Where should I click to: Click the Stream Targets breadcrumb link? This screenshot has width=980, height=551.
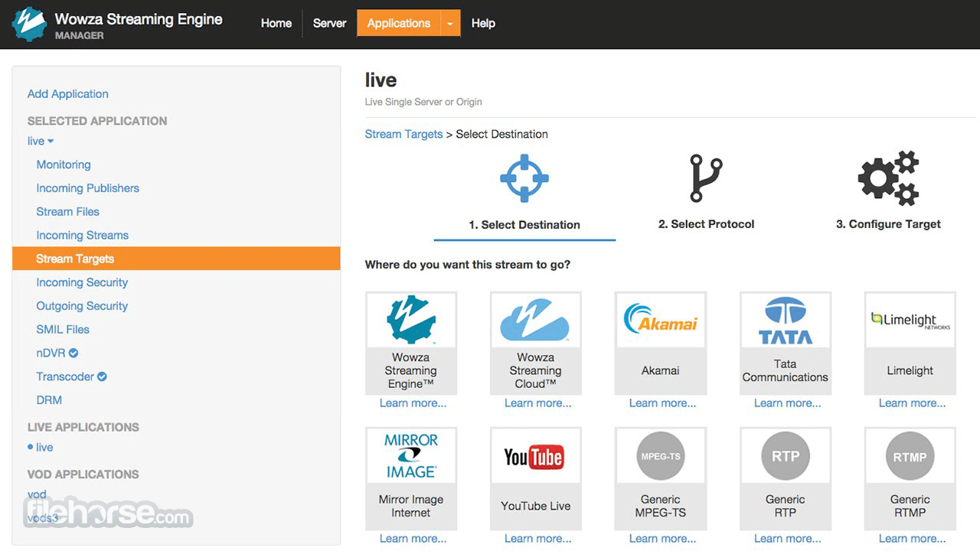click(x=404, y=134)
